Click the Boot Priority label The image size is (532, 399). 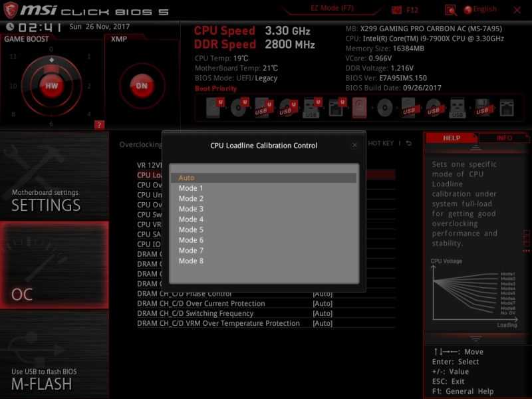click(x=215, y=88)
